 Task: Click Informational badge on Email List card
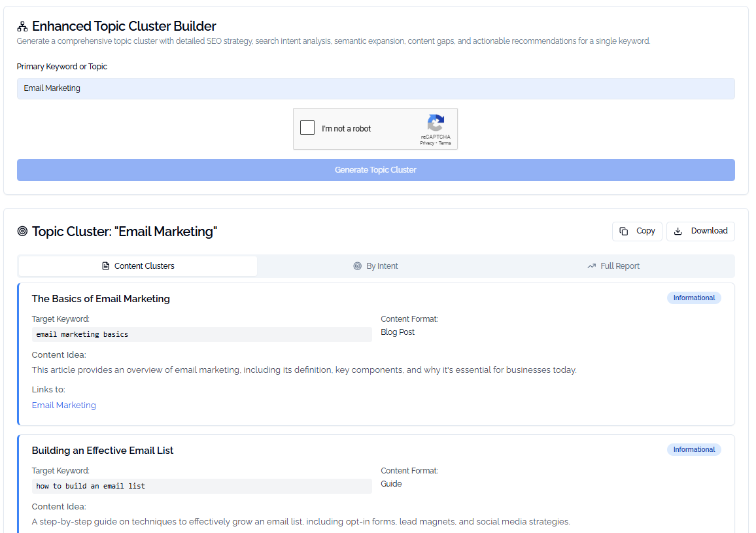pyautogui.click(x=694, y=449)
